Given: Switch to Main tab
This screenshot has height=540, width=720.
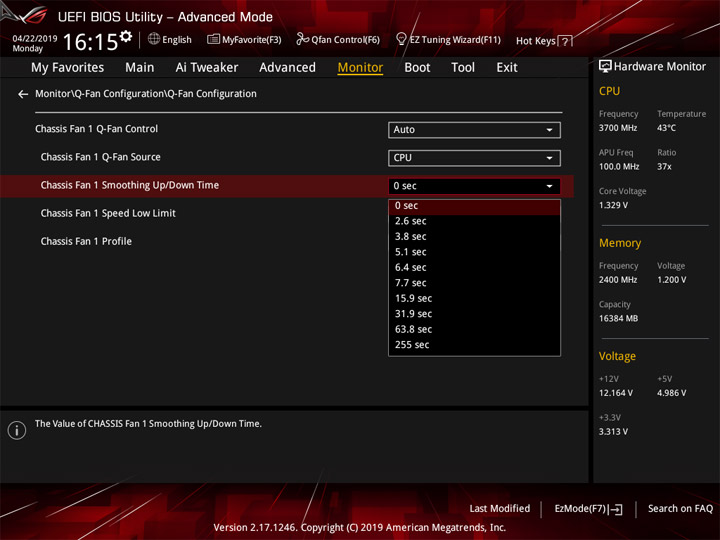Looking at the screenshot, I should pos(140,68).
